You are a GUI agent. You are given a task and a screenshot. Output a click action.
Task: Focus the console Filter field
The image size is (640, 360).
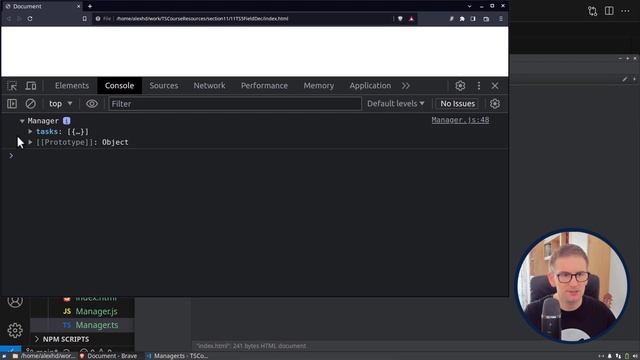tap(235, 104)
